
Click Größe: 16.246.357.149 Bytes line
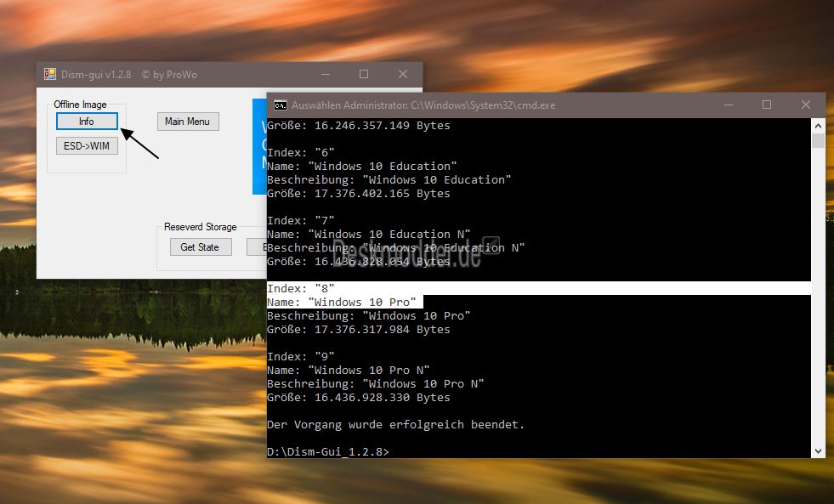(359, 126)
